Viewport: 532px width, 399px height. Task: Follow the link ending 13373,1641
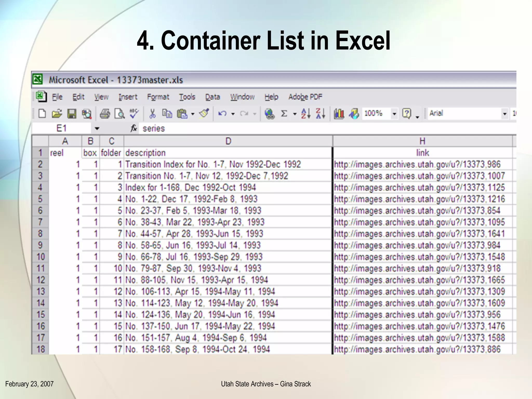pos(420,234)
